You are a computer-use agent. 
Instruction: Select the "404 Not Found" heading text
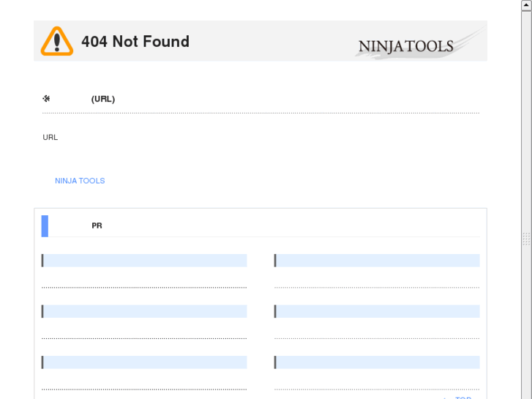click(x=135, y=42)
